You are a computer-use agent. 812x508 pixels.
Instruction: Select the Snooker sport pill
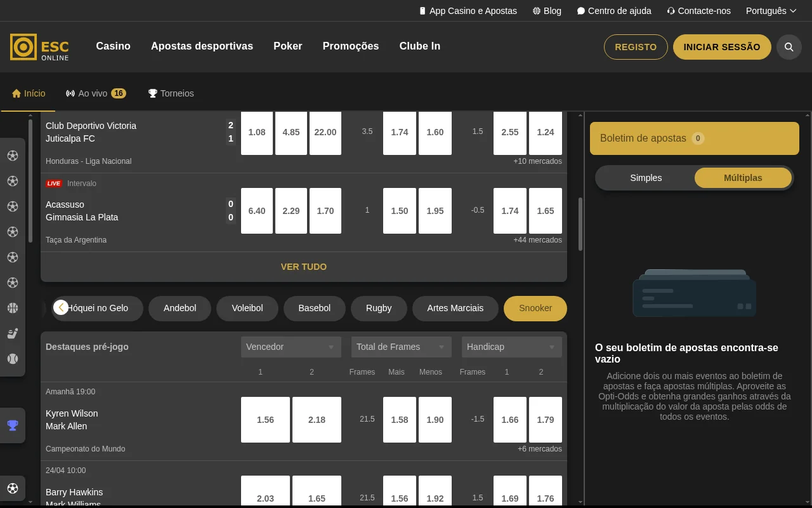tap(535, 308)
